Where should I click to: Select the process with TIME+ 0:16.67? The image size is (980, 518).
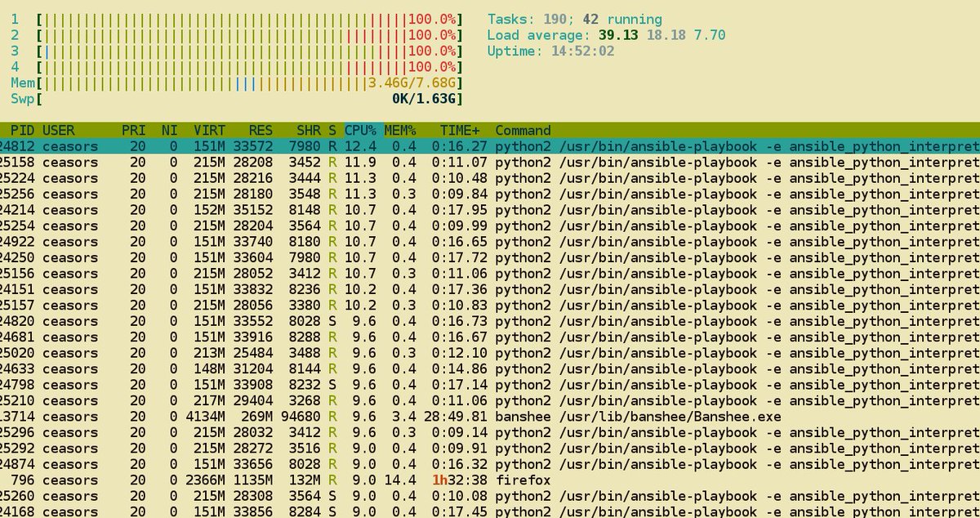tap(490, 337)
